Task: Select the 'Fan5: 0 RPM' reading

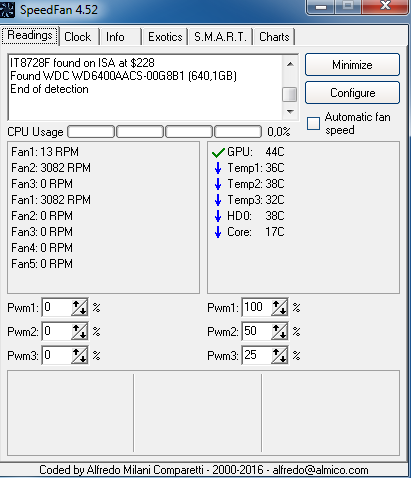Action: tap(42, 264)
